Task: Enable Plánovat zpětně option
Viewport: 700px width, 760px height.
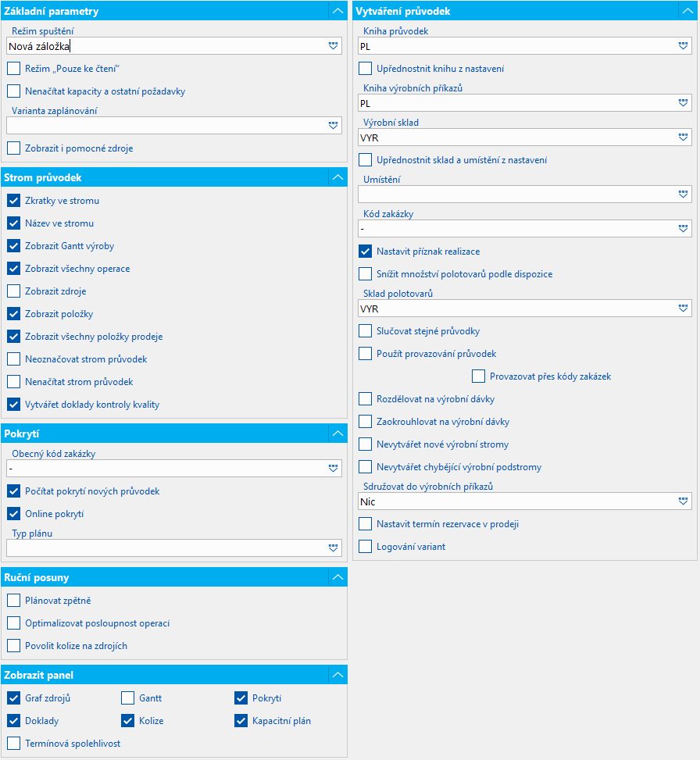Action: pyautogui.click(x=14, y=601)
